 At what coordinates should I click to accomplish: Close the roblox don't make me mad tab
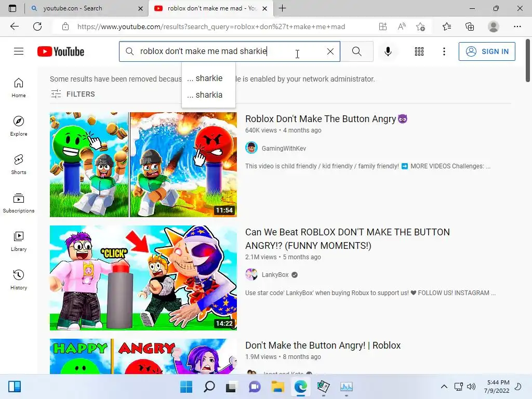coord(264,8)
